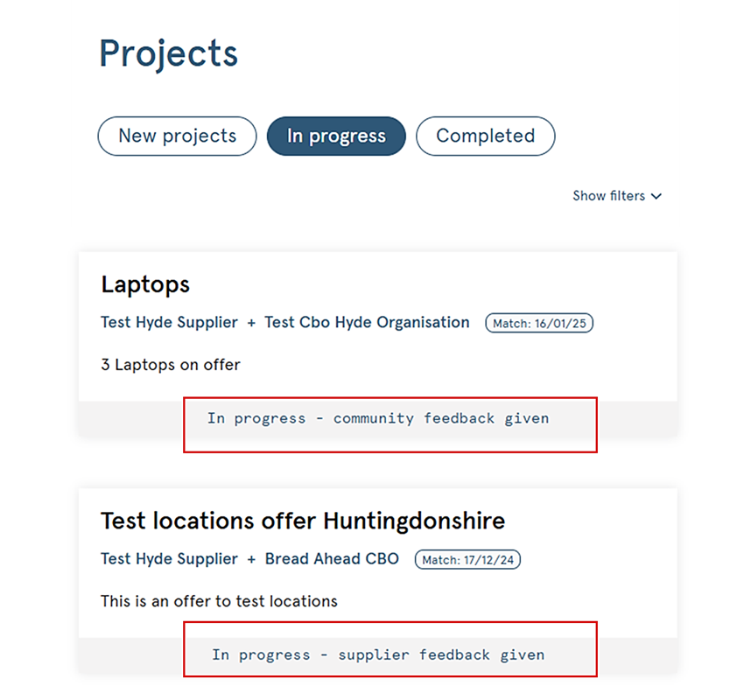751x700 pixels.
Task: Open the Laptops project title
Action: 145,284
